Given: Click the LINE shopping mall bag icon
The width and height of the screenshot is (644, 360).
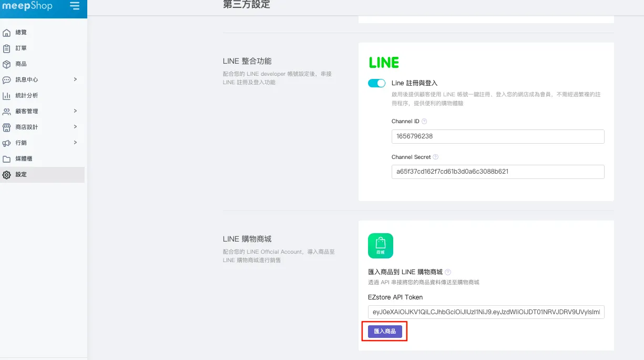Looking at the screenshot, I should click(381, 246).
